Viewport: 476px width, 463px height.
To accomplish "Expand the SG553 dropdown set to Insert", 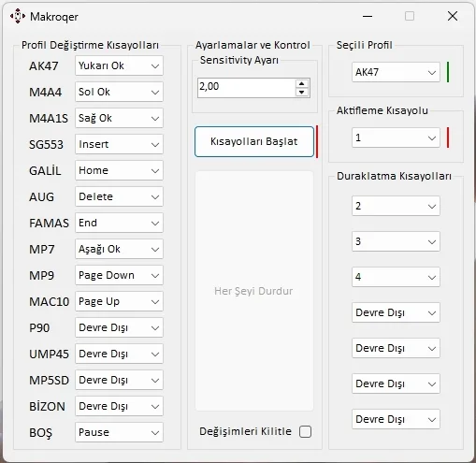I will click(119, 144).
